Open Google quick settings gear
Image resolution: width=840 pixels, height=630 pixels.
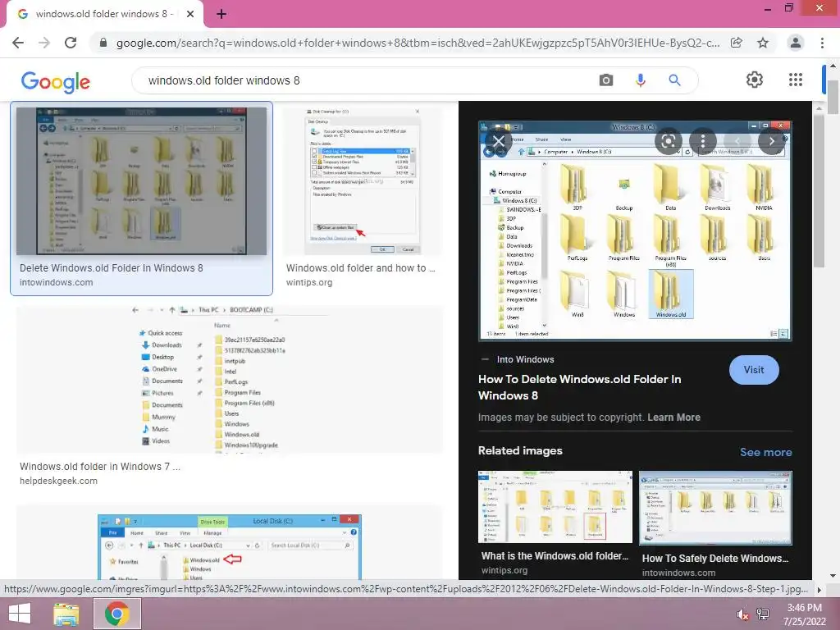tap(755, 80)
